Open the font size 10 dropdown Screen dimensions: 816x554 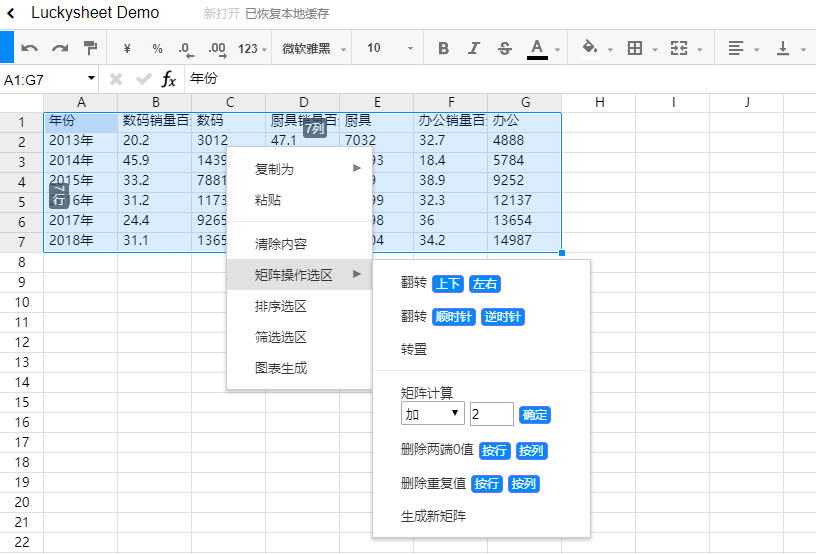coord(389,48)
